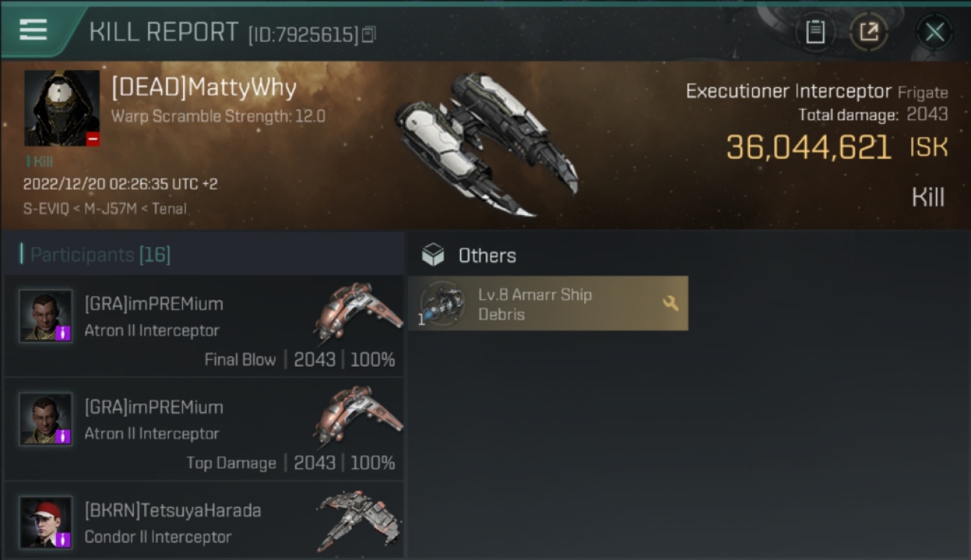Click the Executioner Interceptor ship image
Screen dimensions: 971x560
click(487, 144)
